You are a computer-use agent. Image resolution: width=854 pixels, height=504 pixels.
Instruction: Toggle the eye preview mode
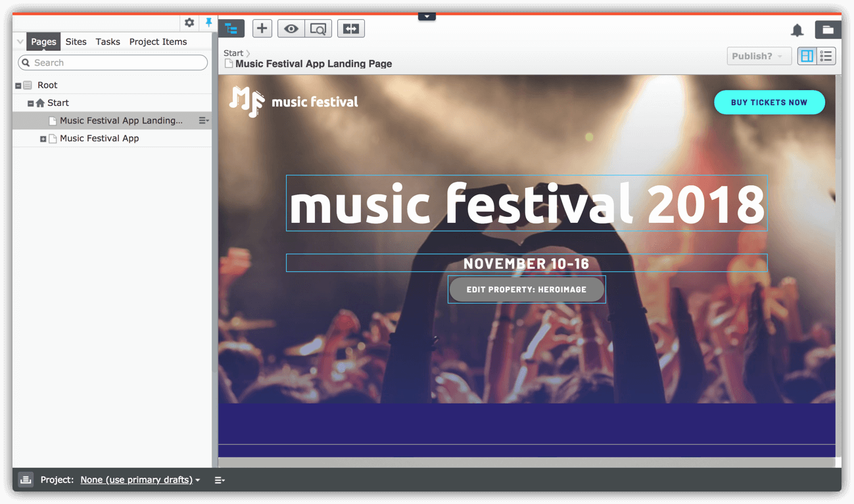click(x=291, y=28)
